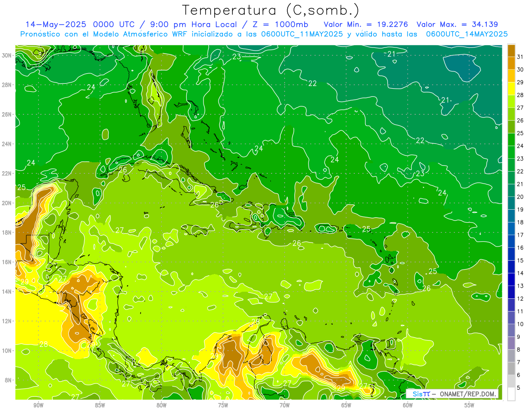Click the color scale label 8
The height and width of the screenshot is (411, 532).
(x=519, y=349)
